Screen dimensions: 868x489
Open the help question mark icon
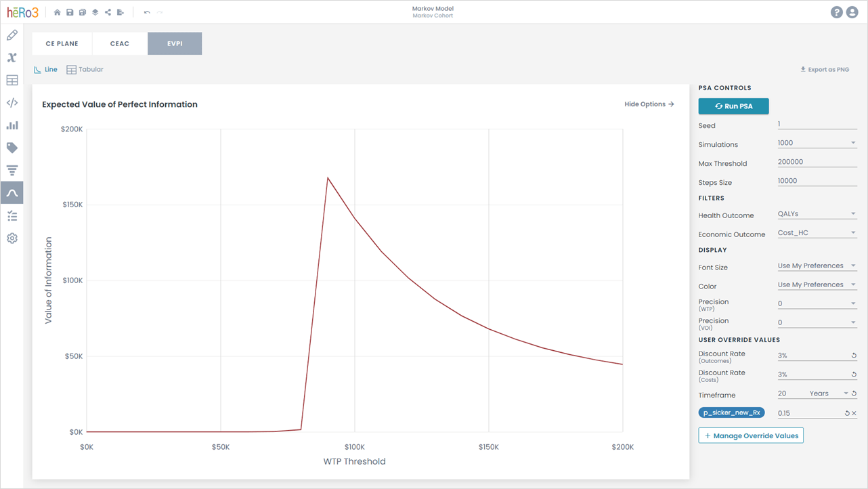[837, 12]
